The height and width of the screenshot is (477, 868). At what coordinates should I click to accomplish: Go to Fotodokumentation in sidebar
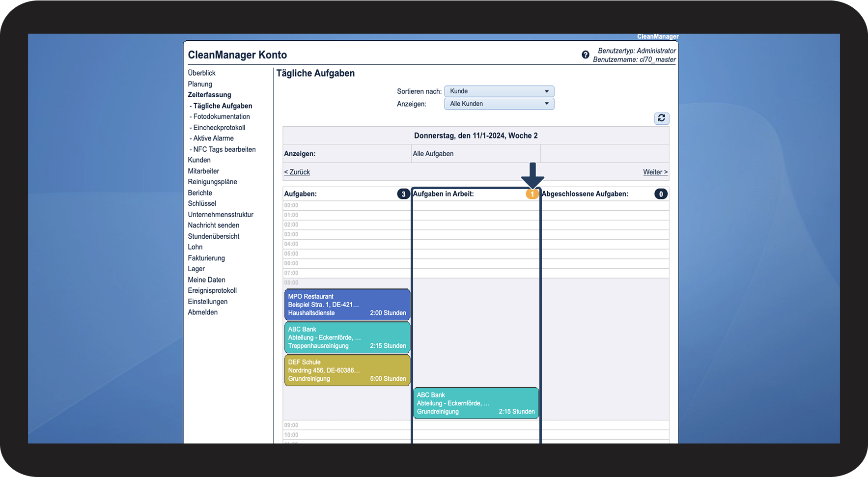pos(221,116)
